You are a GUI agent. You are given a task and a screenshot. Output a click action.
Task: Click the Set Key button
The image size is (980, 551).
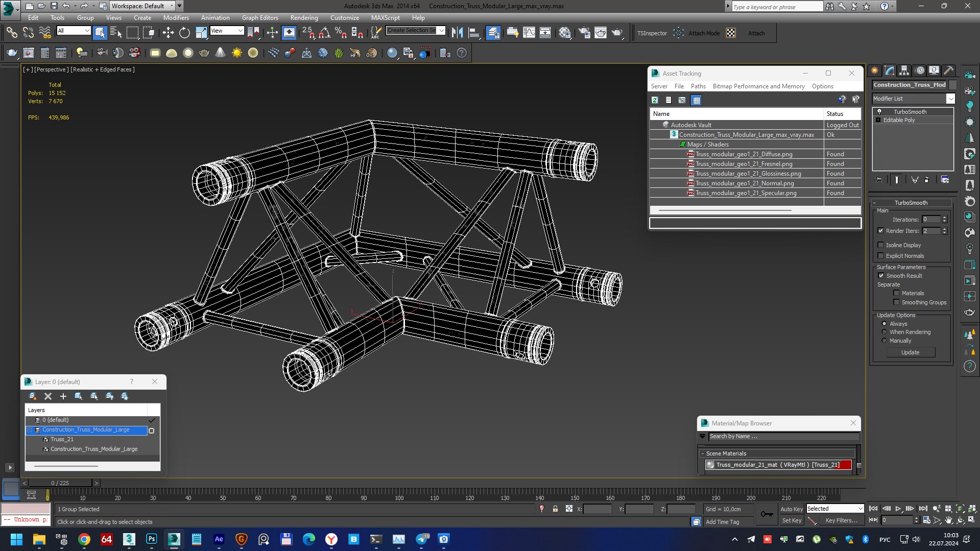791,520
